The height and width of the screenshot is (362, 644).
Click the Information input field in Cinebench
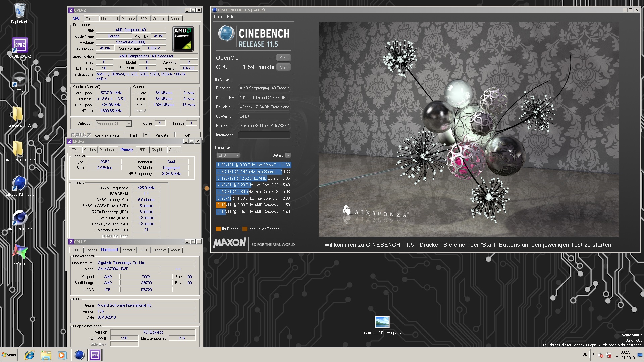(264, 135)
